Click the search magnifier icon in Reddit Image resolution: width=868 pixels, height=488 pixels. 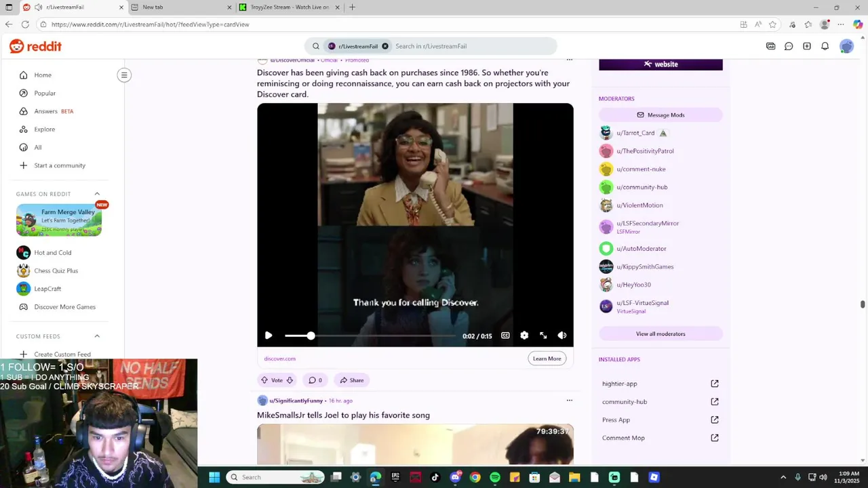click(x=316, y=46)
